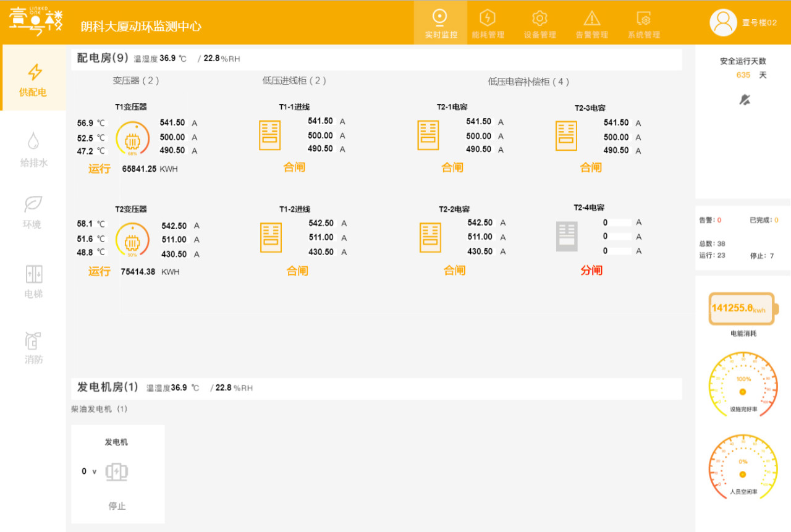Toggle the red 分闸 status of T2-4电容
791x532 pixels.
tap(591, 271)
